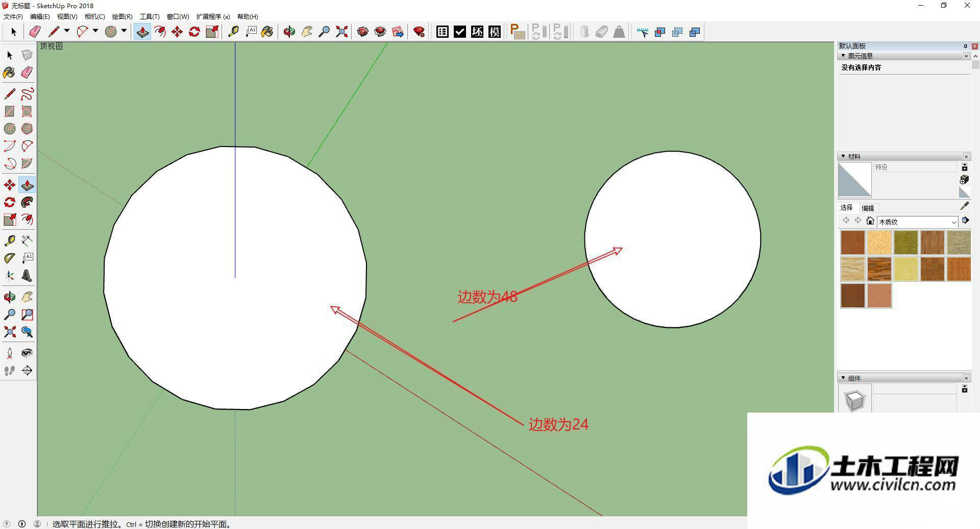The width and height of the screenshot is (980, 529).
Task: Open the line tool dropdown arrow
Action: [x=67, y=31]
